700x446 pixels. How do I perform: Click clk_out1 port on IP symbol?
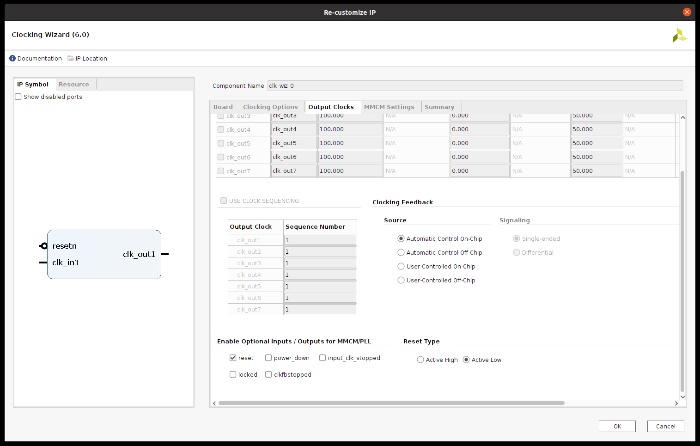[139, 254]
